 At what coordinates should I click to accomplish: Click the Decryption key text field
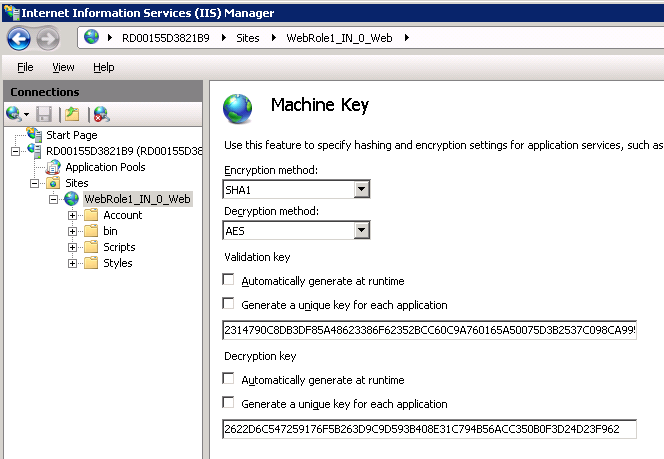pyautogui.click(x=429, y=429)
